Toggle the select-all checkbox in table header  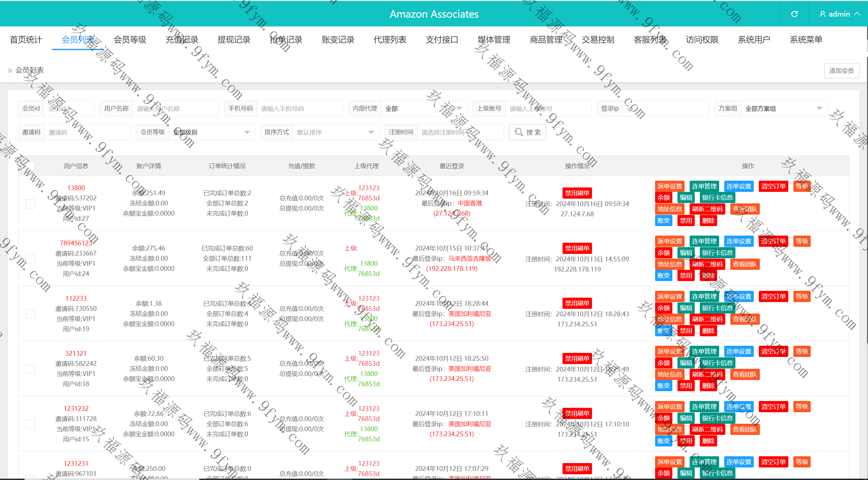[x=31, y=166]
